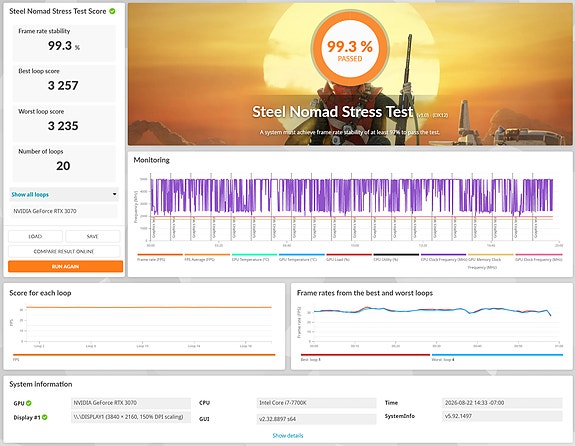
Task: Click the Score for each loop chart line
Action: 149,307
